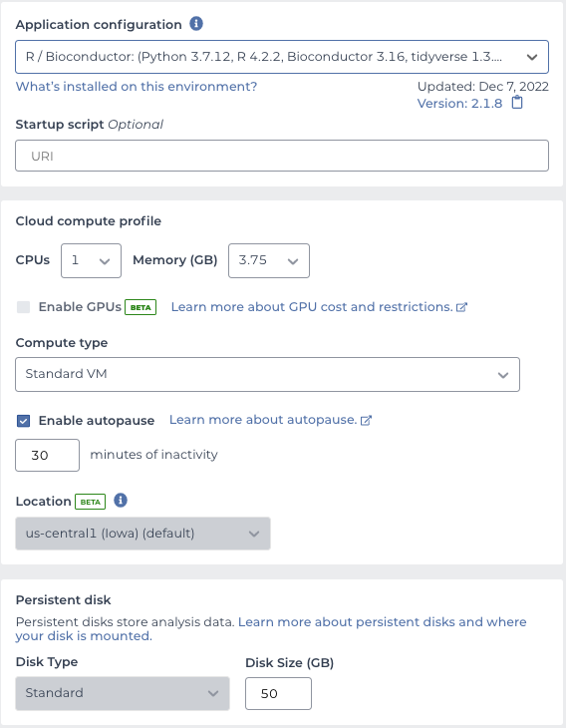Click the autopause minutes of inactivity field

click(47, 455)
